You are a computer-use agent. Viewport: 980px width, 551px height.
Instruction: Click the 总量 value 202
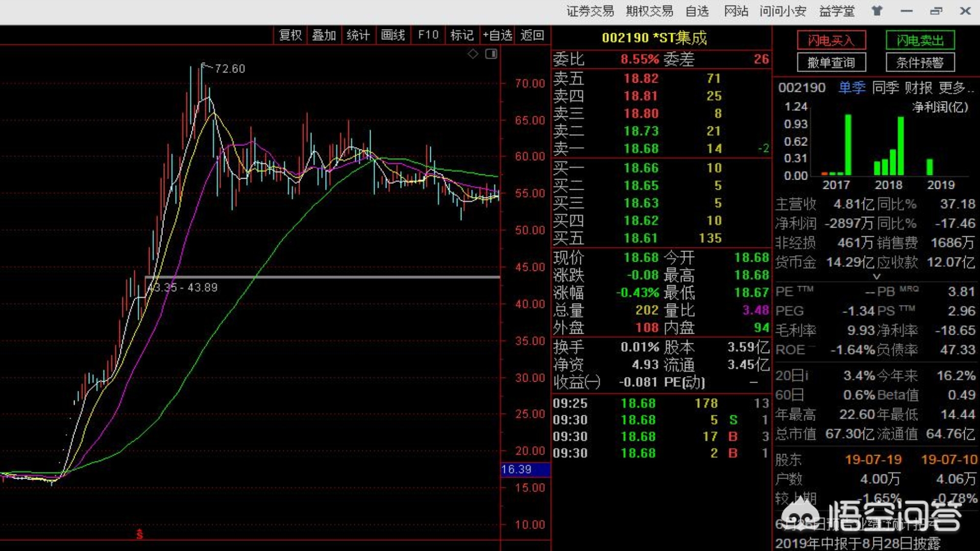coord(647,310)
